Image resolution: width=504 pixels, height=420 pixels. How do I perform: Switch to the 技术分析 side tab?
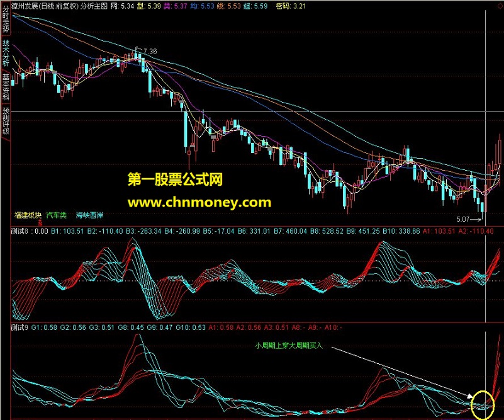pyautogui.click(x=6, y=53)
